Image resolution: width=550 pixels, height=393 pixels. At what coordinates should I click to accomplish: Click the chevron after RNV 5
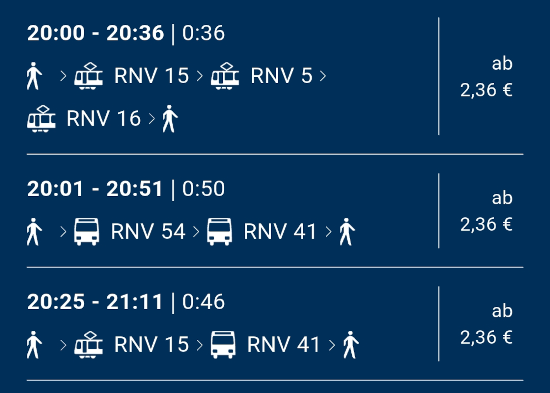pyautogui.click(x=323, y=76)
